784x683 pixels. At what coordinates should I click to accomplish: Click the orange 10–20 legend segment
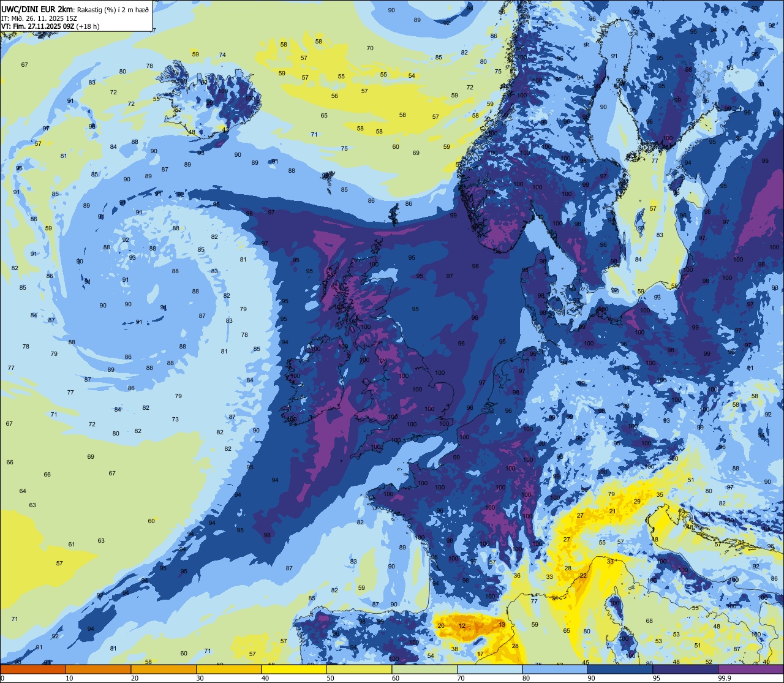tap(98, 669)
